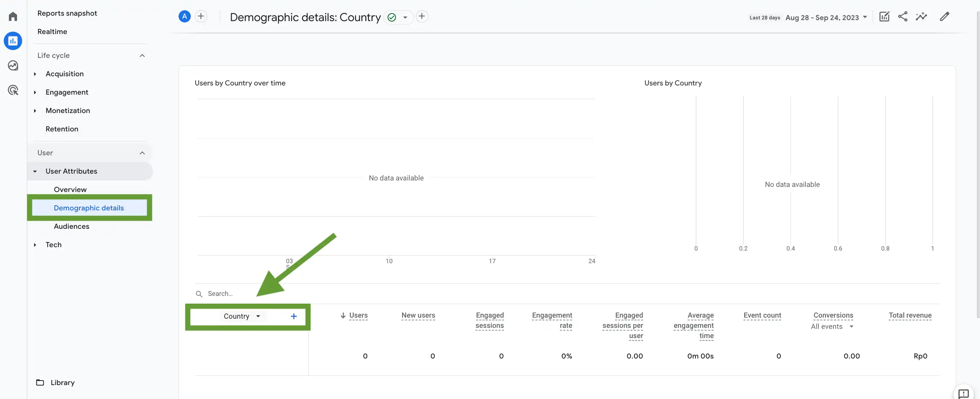Click 'Users by Country' chart title

pyautogui.click(x=673, y=83)
